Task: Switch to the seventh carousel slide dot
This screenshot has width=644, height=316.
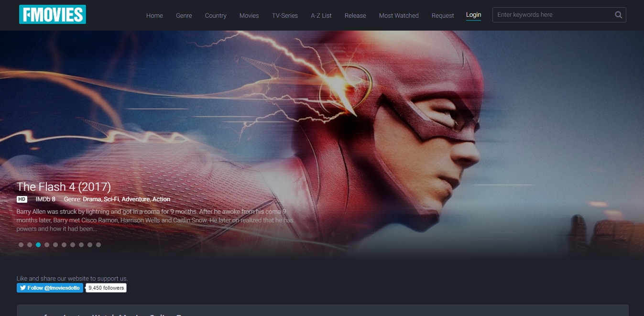Action: (73, 245)
